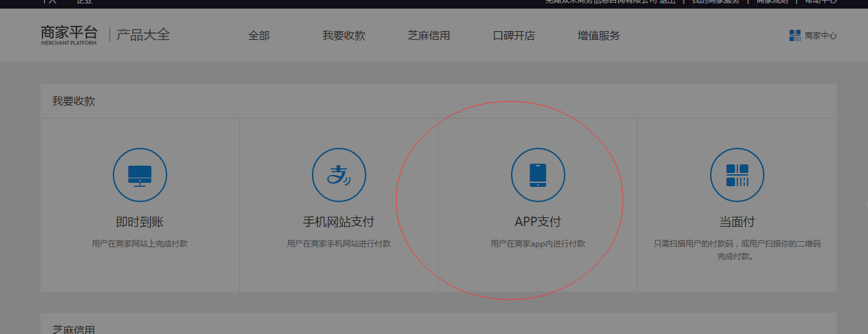Click the 当面付 product title
The height and width of the screenshot is (334, 868).
(737, 222)
